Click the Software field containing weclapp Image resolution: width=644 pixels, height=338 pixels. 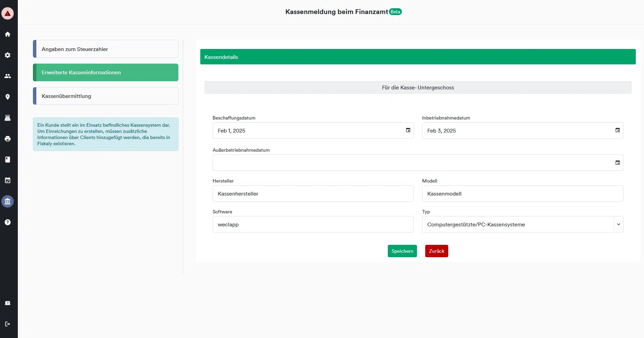point(313,224)
